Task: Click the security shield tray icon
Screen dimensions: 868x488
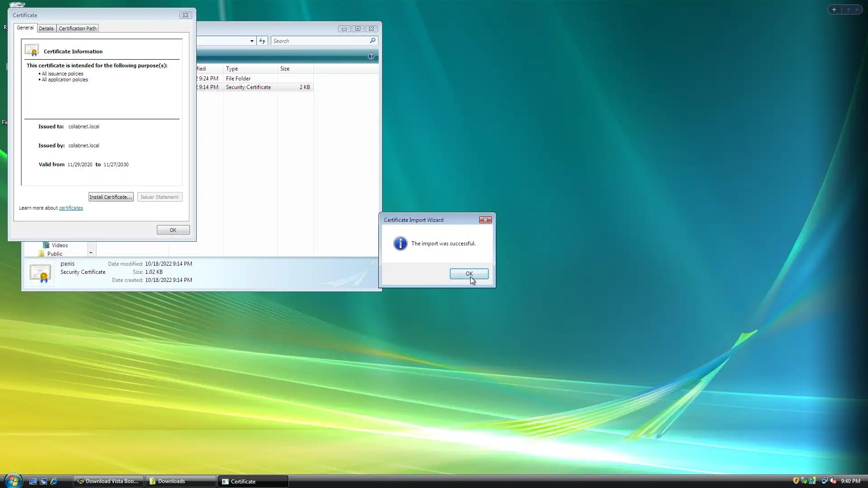Action: [796, 481]
